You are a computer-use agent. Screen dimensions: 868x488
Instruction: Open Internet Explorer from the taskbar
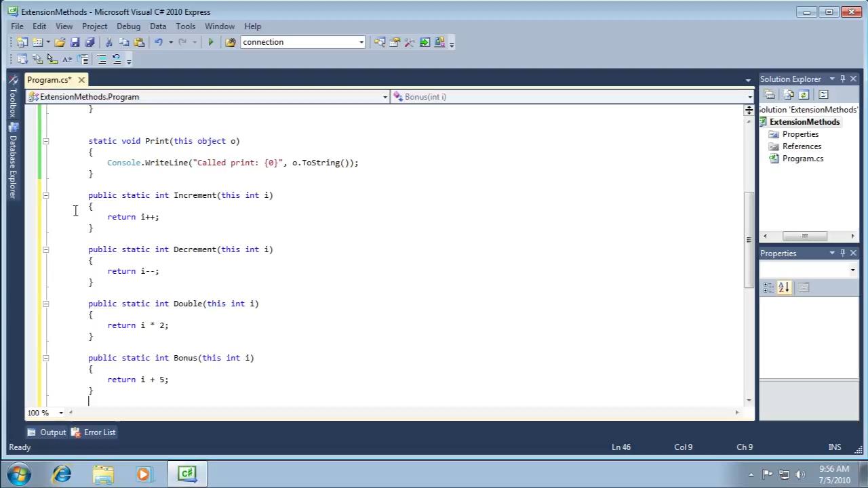pos(62,474)
